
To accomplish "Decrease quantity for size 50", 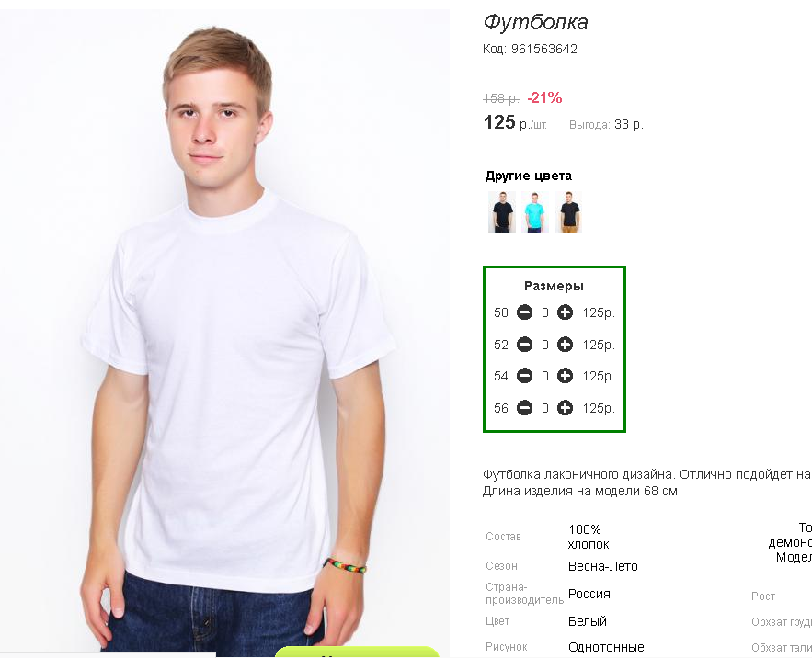I will 524,312.
